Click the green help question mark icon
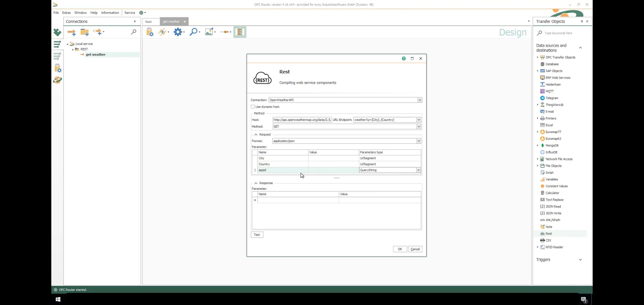The image size is (644, 305). (404, 58)
